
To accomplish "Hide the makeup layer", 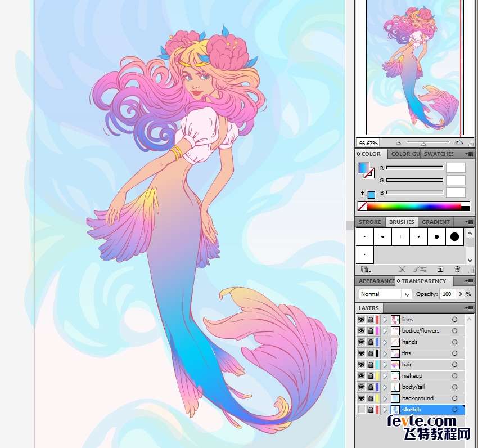I will point(361,375).
